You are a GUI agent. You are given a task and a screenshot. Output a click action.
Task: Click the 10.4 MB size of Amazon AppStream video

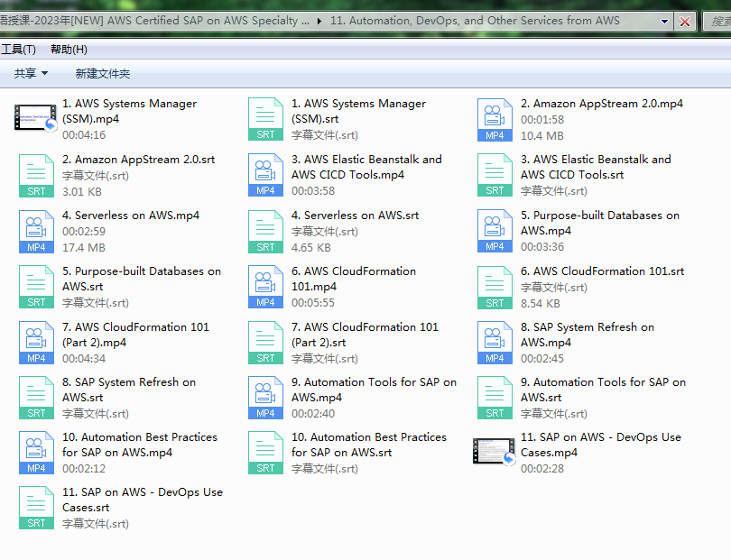pyautogui.click(x=542, y=135)
